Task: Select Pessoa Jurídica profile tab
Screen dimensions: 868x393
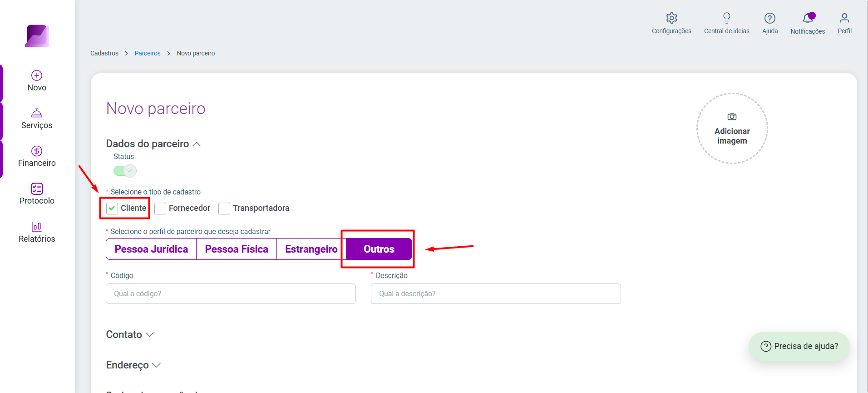Action: tap(151, 249)
